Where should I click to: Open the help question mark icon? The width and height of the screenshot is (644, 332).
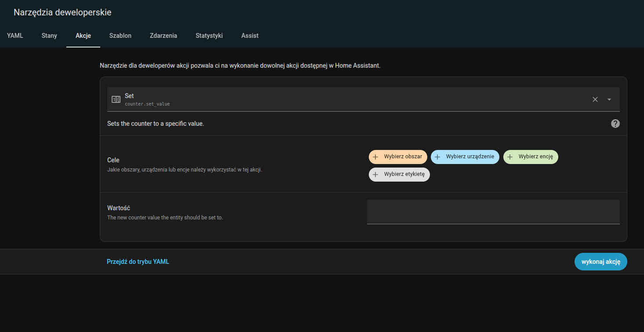[x=615, y=124]
